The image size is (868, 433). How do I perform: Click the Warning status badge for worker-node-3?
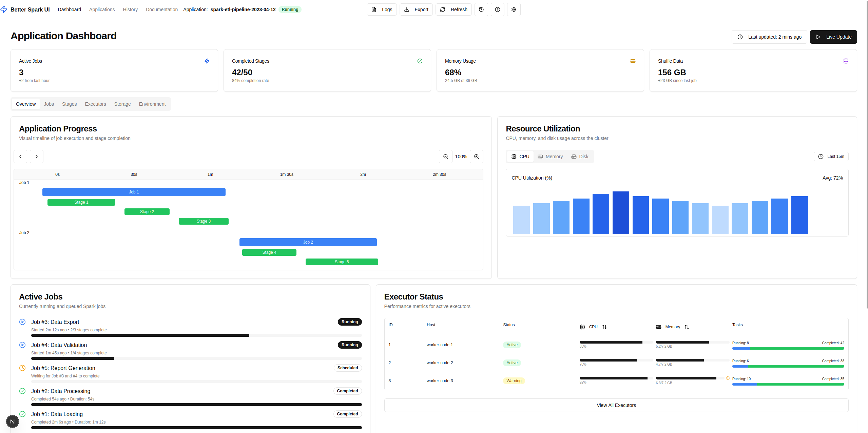tap(514, 381)
